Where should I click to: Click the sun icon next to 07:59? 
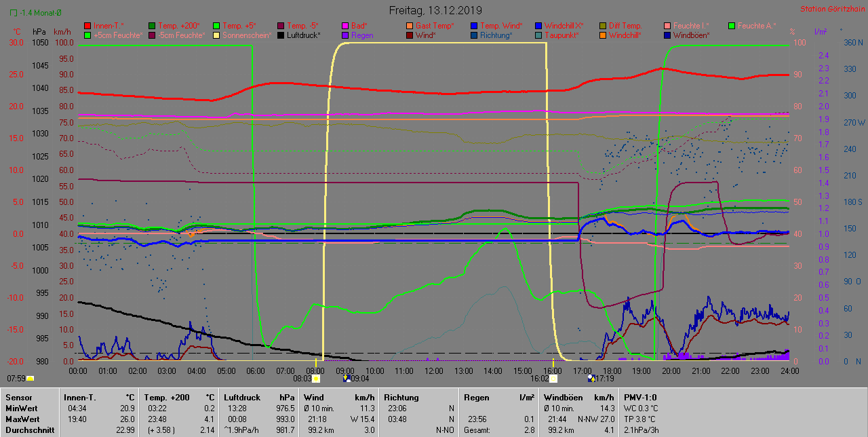[30, 379]
